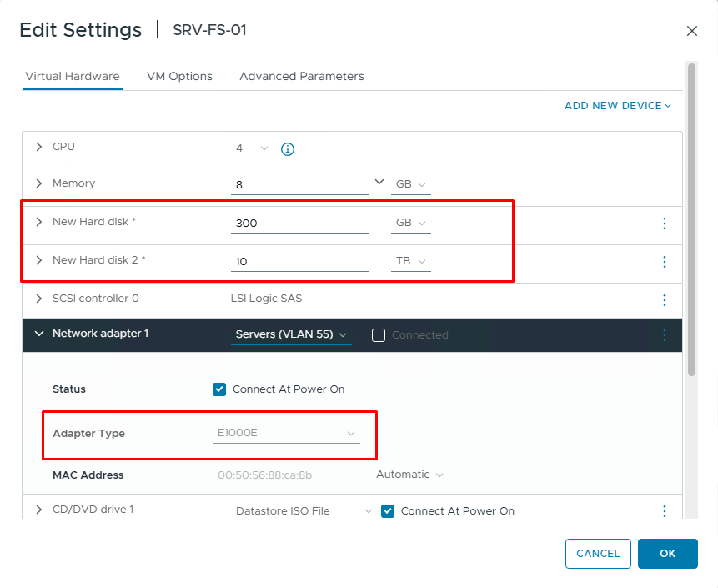This screenshot has height=588, width=718.
Task: Open the Adapter Type E1000E dropdown
Action: [x=286, y=433]
